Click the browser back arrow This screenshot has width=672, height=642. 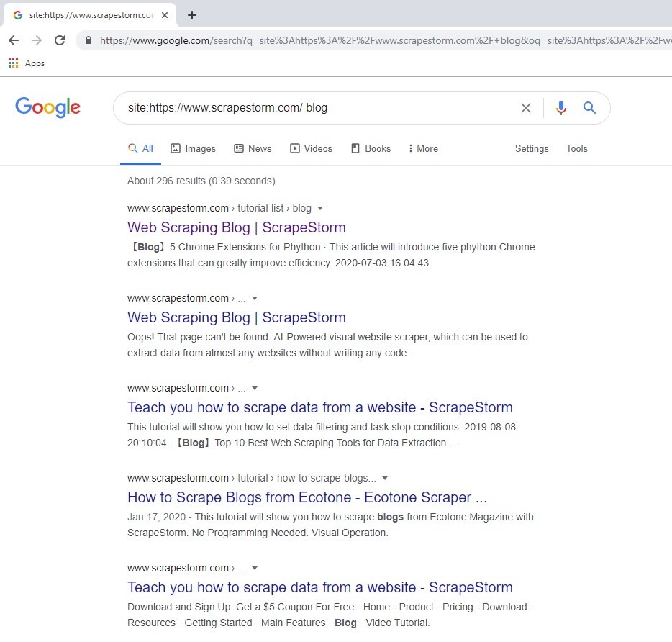14,40
